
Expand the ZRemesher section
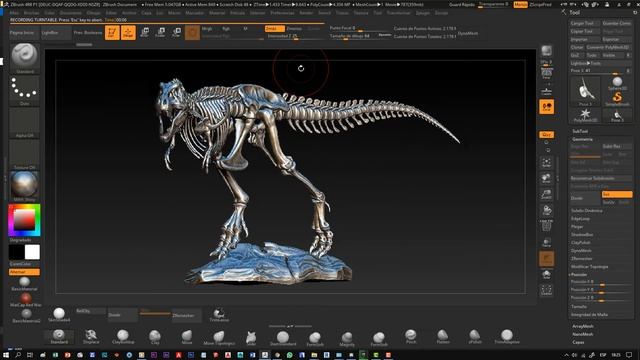pyautogui.click(x=582, y=258)
